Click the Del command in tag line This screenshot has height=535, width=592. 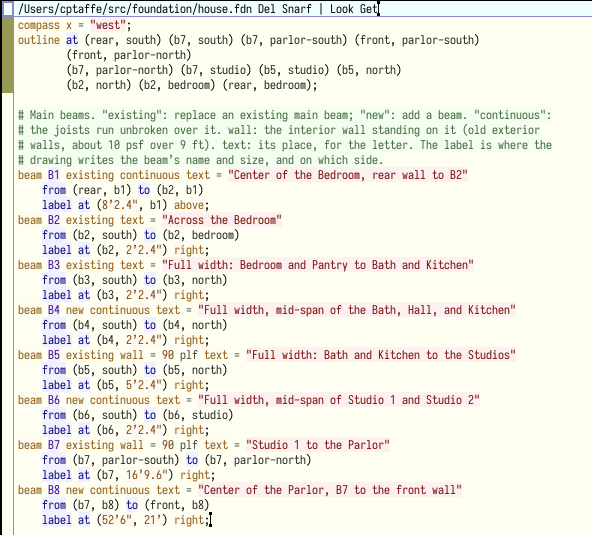pos(267,9)
